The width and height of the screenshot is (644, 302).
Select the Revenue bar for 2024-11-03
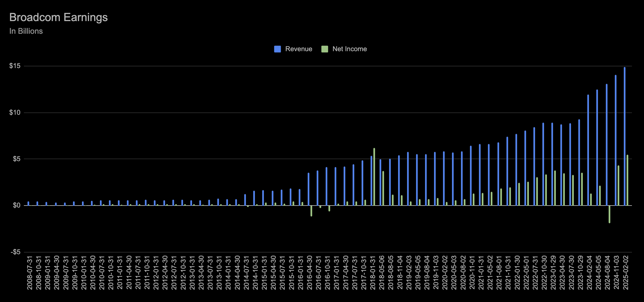(x=615, y=140)
